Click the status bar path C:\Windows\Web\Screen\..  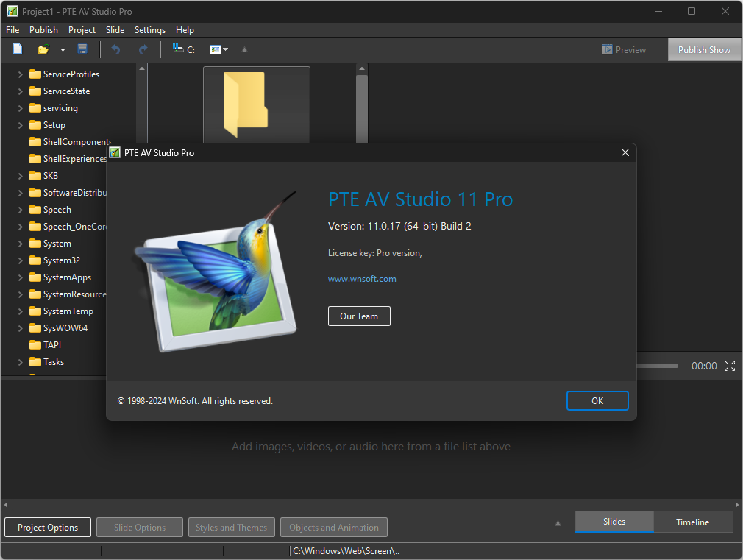coord(346,551)
